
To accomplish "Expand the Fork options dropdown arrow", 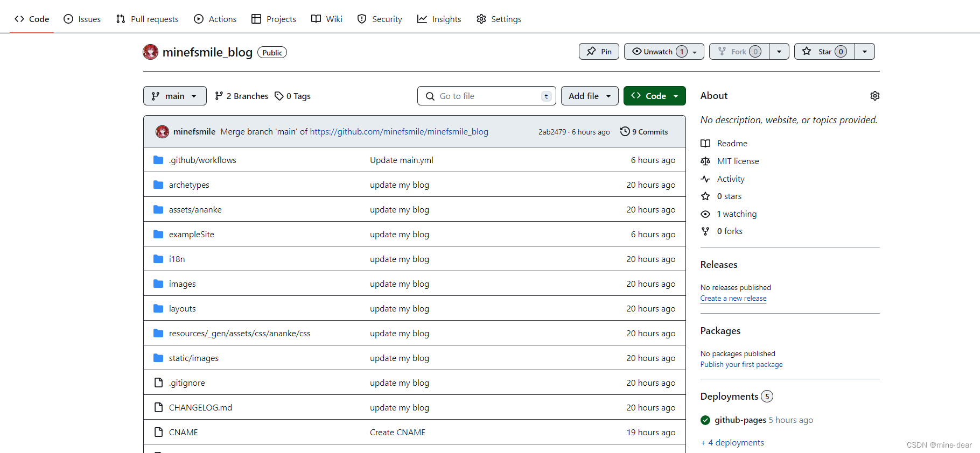I will (779, 52).
